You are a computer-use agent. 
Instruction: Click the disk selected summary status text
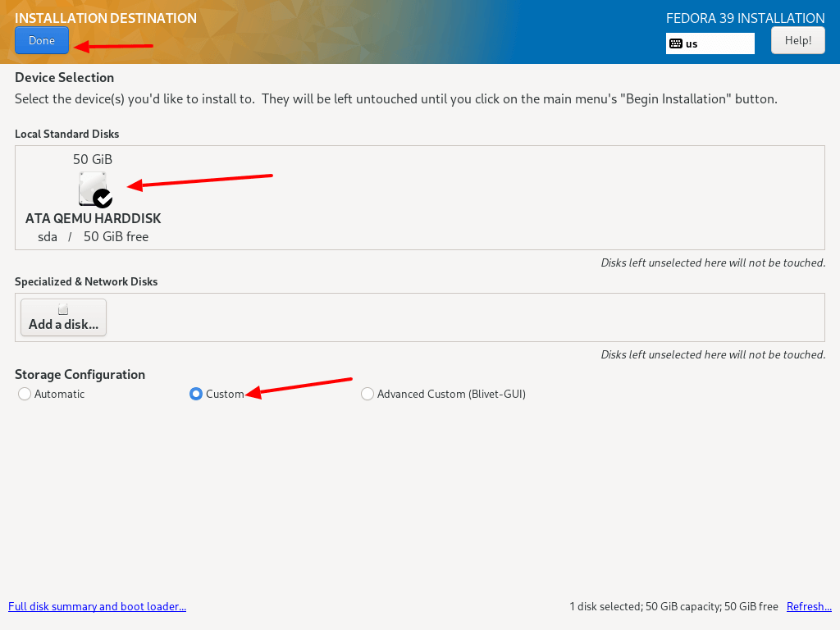click(x=674, y=606)
